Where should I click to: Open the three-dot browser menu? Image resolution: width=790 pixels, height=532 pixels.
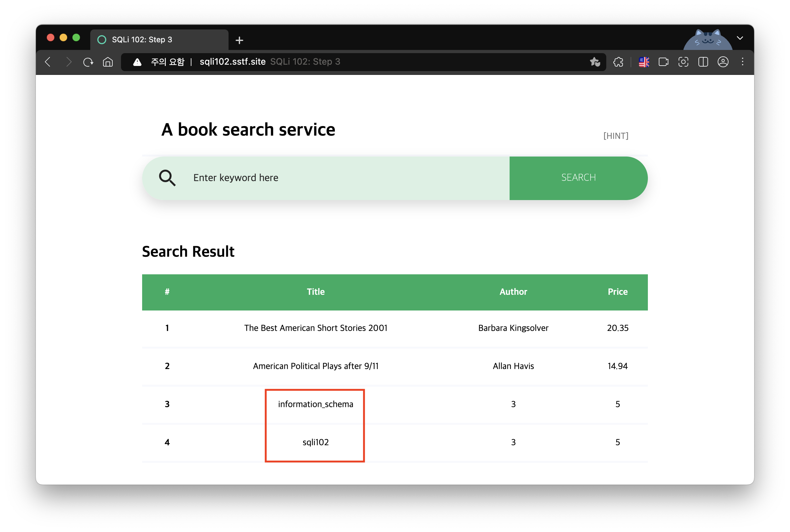coord(743,62)
